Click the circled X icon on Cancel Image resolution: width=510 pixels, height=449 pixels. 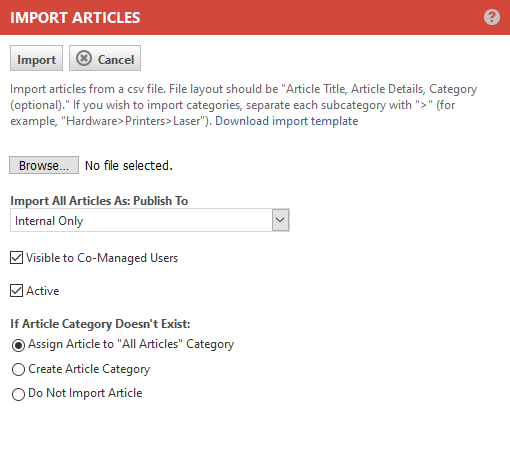click(84, 58)
